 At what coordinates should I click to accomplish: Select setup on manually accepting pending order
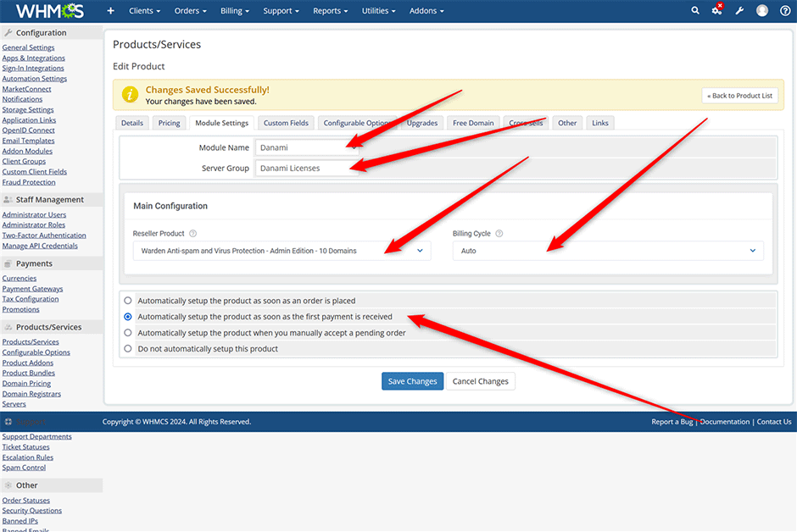pos(127,333)
